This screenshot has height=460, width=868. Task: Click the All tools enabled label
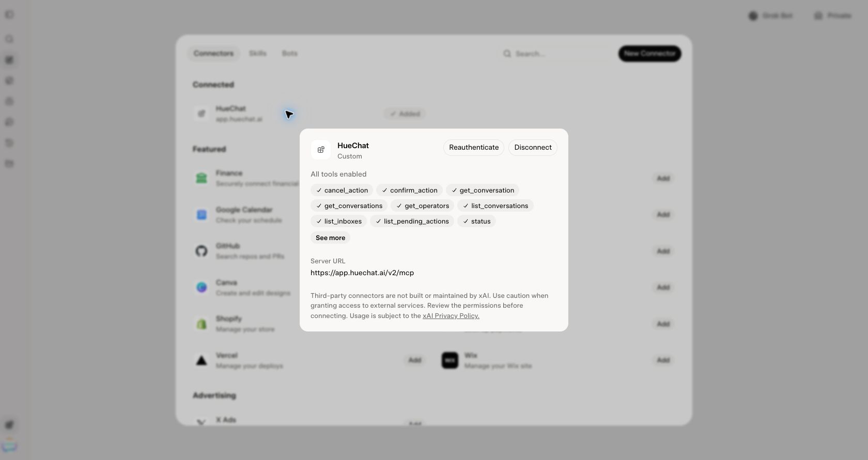(x=338, y=175)
